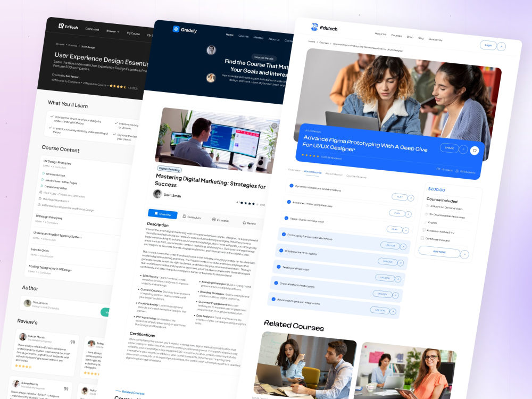Toggle check circle for Testing and Validation
The height and width of the screenshot is (399, 532).
pos(279,267)
